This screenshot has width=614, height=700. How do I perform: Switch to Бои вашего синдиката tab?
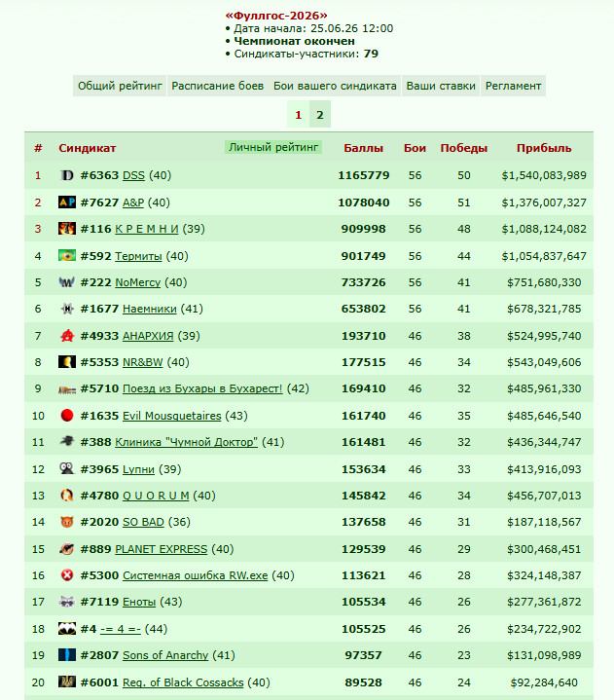point(335,86)
